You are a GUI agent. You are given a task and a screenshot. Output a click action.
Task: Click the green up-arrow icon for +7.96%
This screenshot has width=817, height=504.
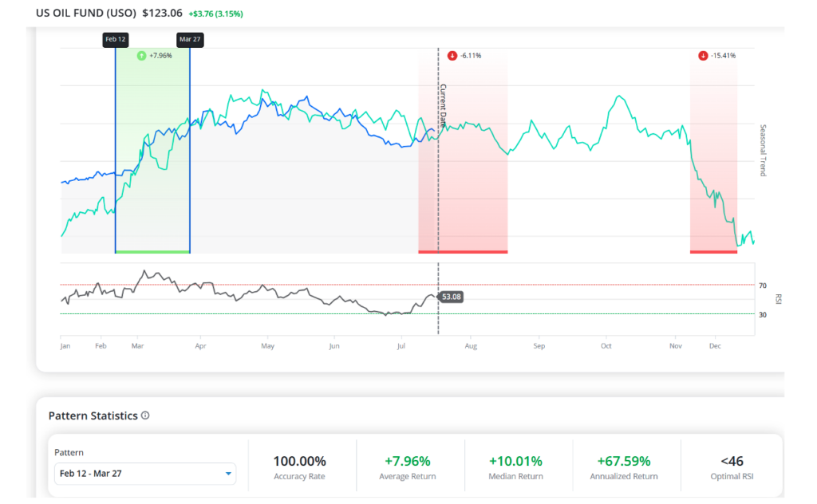point(141,56)
